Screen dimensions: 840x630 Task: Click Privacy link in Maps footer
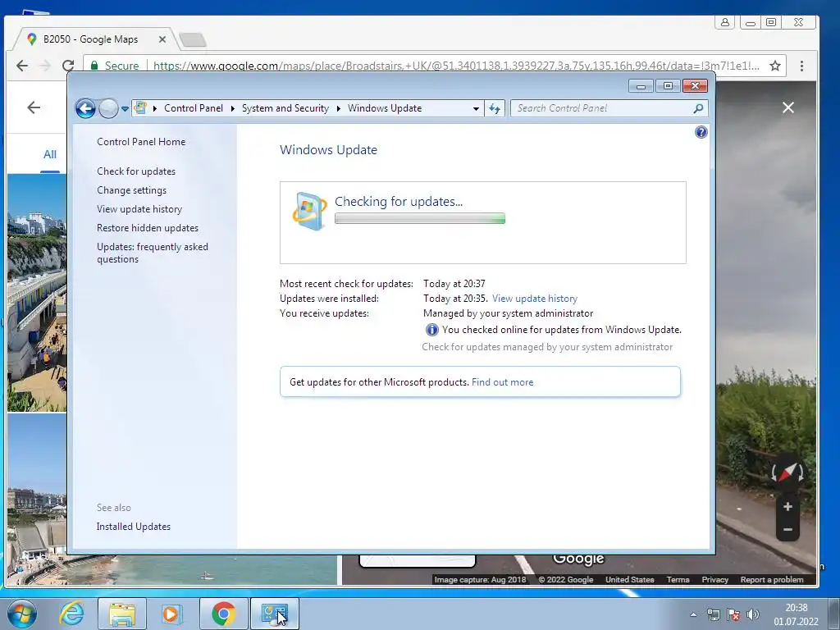point(715,580)
